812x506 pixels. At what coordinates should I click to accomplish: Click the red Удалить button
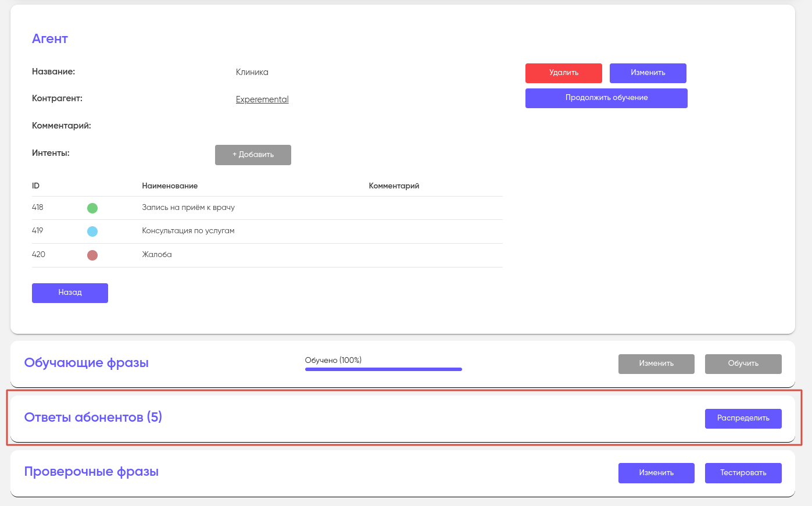[563, 73]
